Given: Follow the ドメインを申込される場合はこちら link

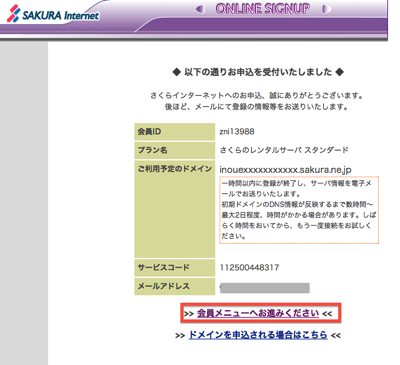Looking at the screenshot, I should pyautogui.click(x=258, y=335).
